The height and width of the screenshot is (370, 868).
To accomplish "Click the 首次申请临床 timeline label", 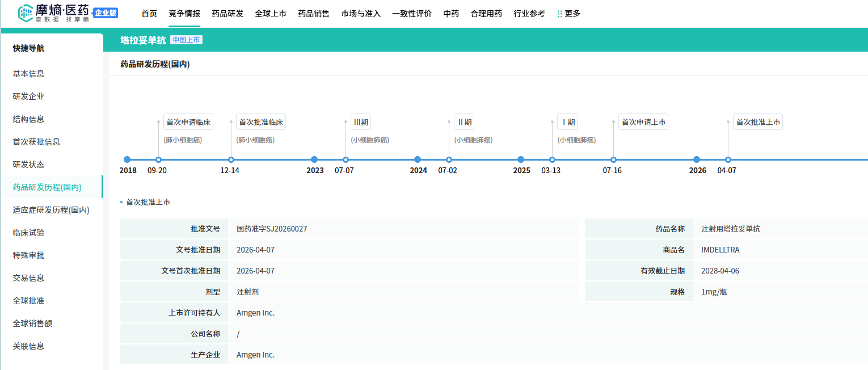I will pyautogui.click(x=188, y=122).
